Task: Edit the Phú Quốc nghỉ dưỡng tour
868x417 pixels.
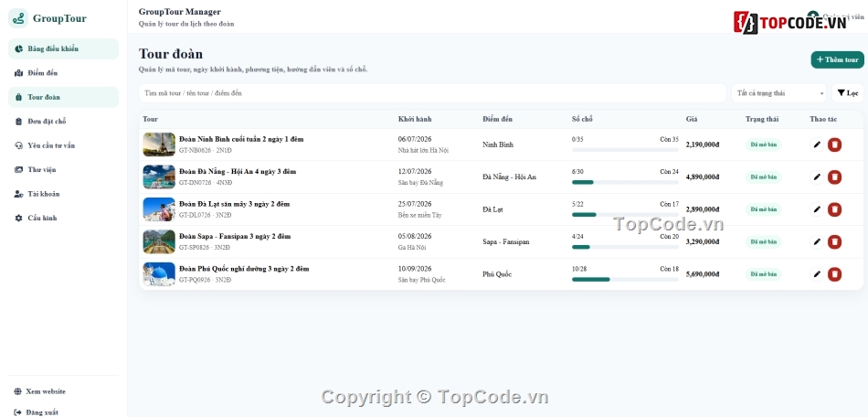Action: [x=817, y=274]
